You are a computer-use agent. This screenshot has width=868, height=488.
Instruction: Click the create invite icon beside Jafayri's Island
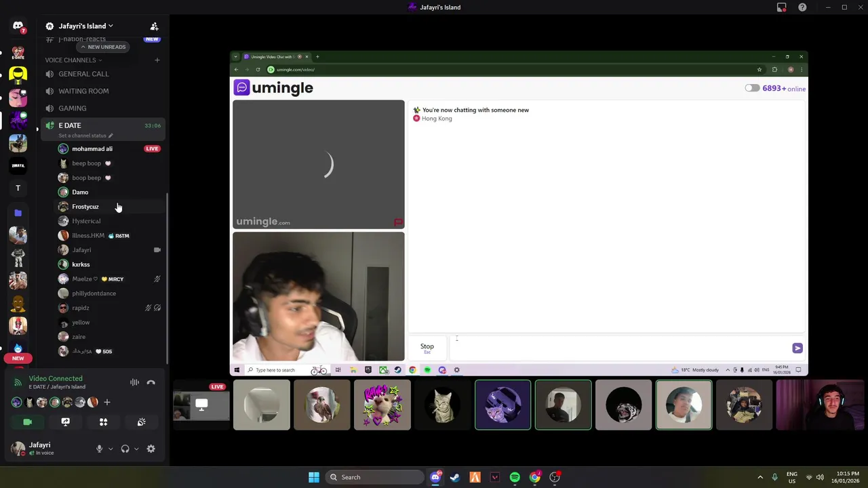[x=154, y=26]
